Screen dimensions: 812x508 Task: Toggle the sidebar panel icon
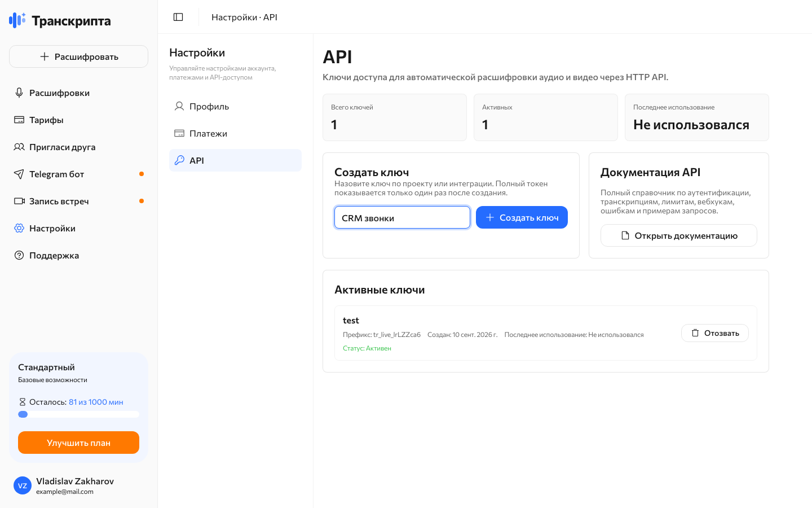[x=178, y=17]
